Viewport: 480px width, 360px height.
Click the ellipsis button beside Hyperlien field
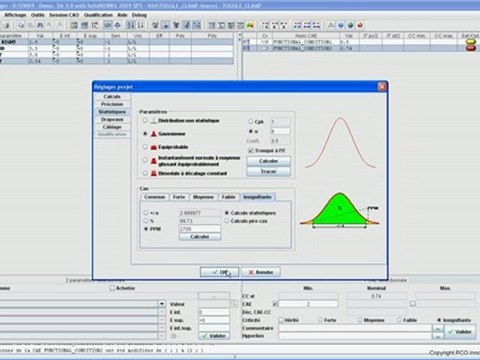point(438,336)
